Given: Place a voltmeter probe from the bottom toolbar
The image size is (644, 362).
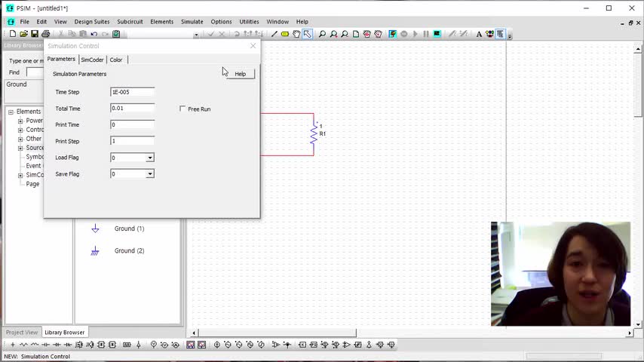Looking at the screenshot, I should coord(154,345).
